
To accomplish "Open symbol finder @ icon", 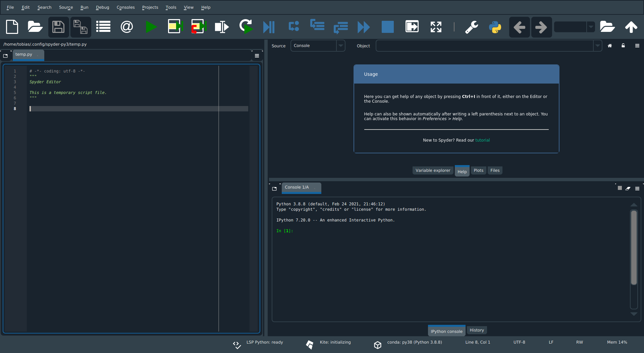I will coord(127,27).
